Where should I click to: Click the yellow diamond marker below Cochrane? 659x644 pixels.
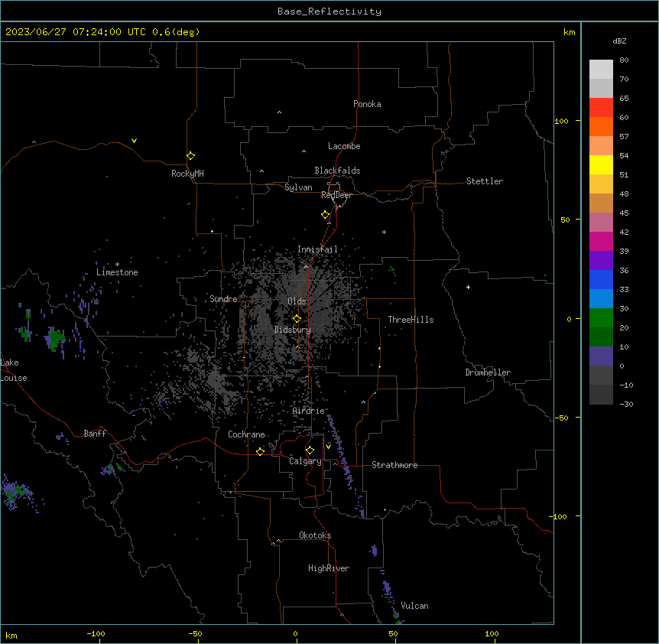click(260, 451)
